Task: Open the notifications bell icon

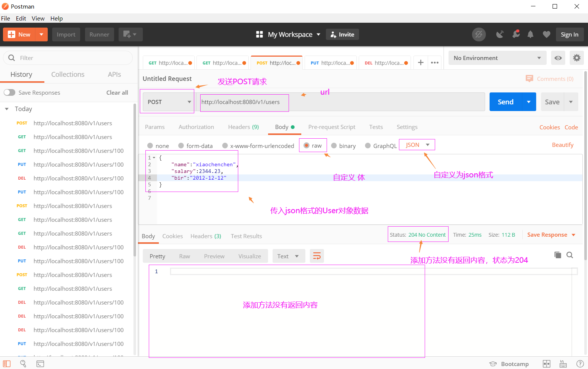Action: point(530,34)
